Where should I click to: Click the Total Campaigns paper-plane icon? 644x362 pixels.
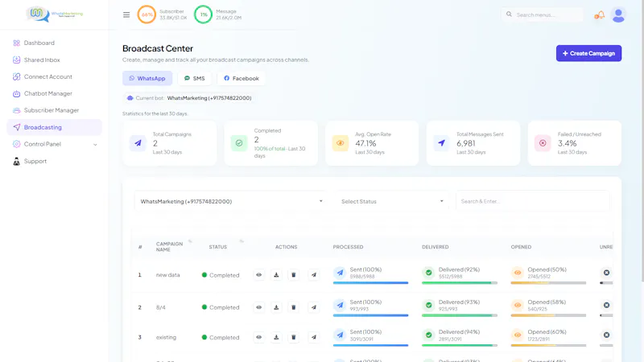click(x=138, y=143)
